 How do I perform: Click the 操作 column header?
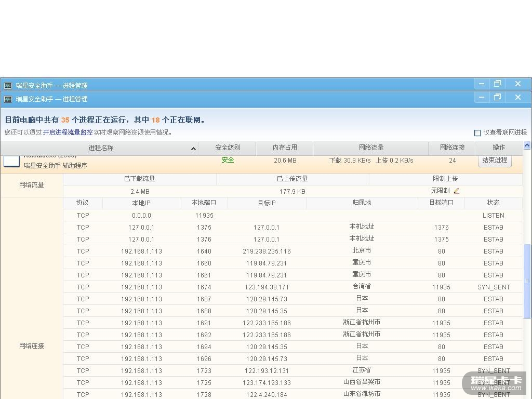(499, 148)
